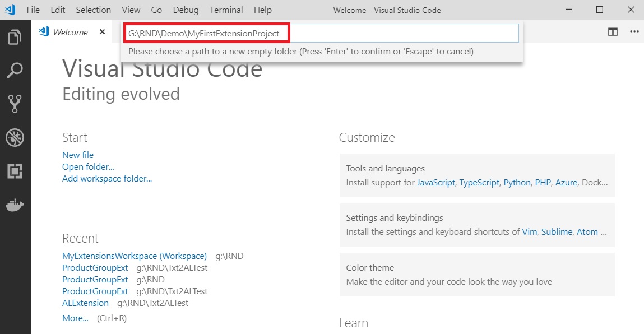This screenshot has height=334, width=644.
Task: Open the editor More Actions ellipsis
Action: coord(634,32)
